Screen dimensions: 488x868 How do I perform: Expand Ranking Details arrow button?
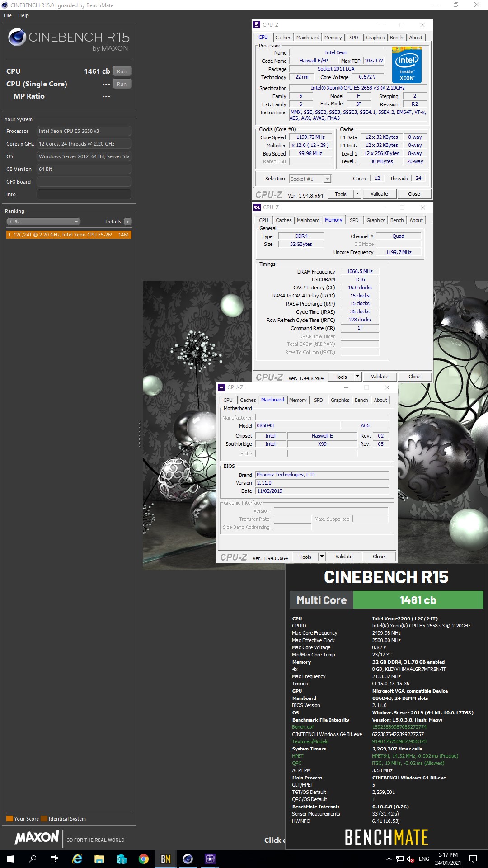click(x=128, y=222)
